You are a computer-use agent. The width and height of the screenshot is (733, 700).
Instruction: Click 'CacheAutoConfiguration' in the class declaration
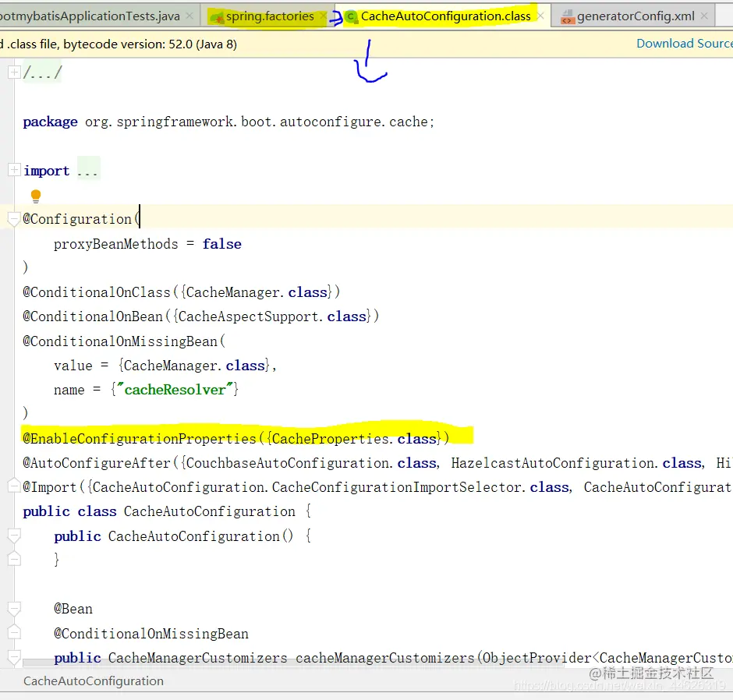tap(210, 511)
